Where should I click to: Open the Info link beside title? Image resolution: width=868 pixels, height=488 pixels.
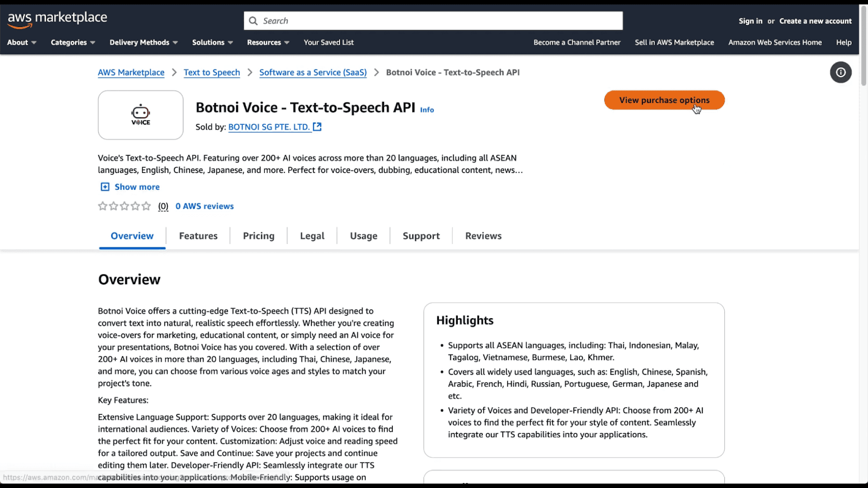point(427,110)
